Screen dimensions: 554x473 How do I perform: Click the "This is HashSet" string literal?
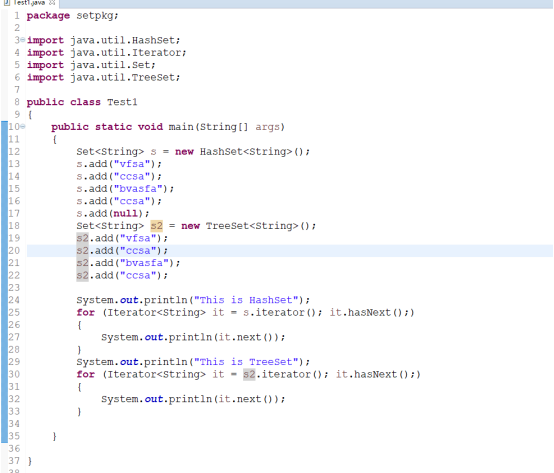[246, 300]
